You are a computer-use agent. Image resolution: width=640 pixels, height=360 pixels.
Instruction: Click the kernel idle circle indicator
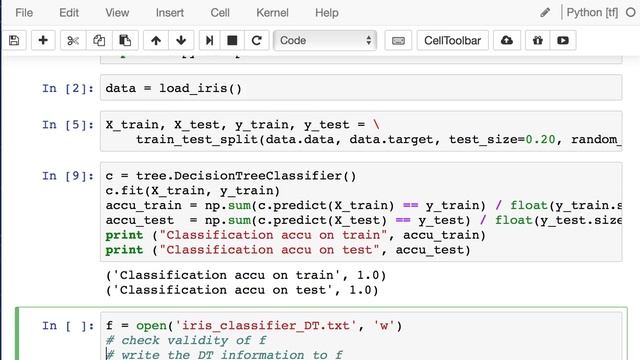coord(631,13)
